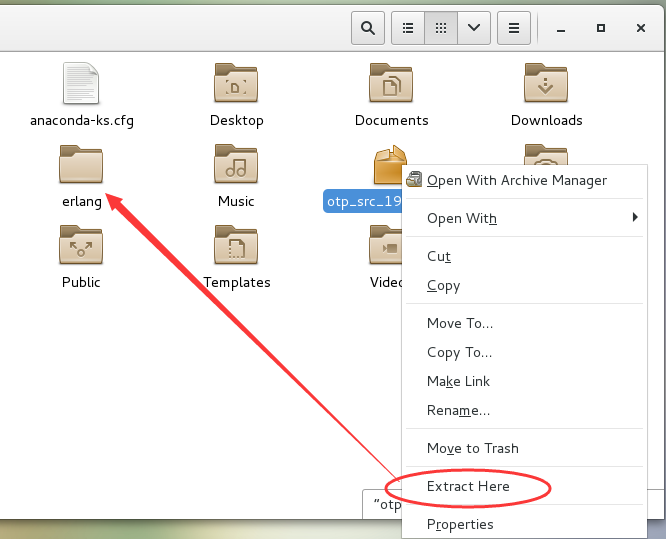Image resolution: width=666 pixels, height=539 pixels.
Task: Click the Documents folder label
Action: tap(392, 121)
